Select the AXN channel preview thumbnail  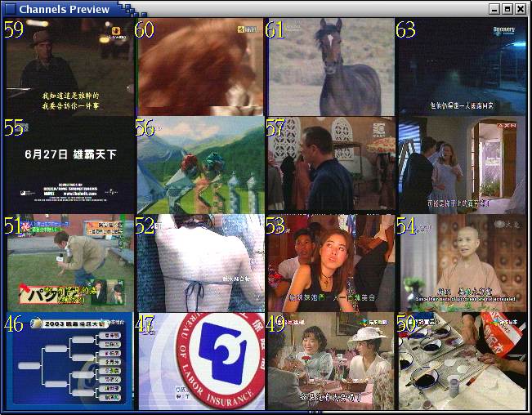(x=461, y=165)
